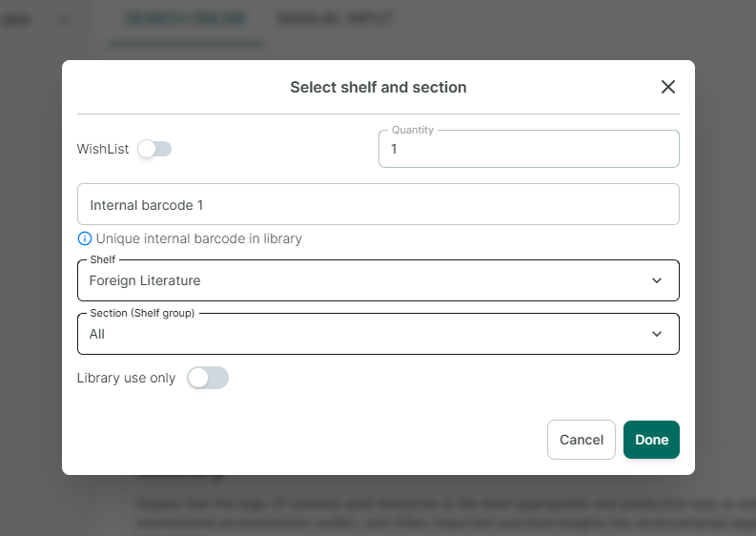Confirm with the Done button
Screen dimensions: 756x536
coord(651,440)
